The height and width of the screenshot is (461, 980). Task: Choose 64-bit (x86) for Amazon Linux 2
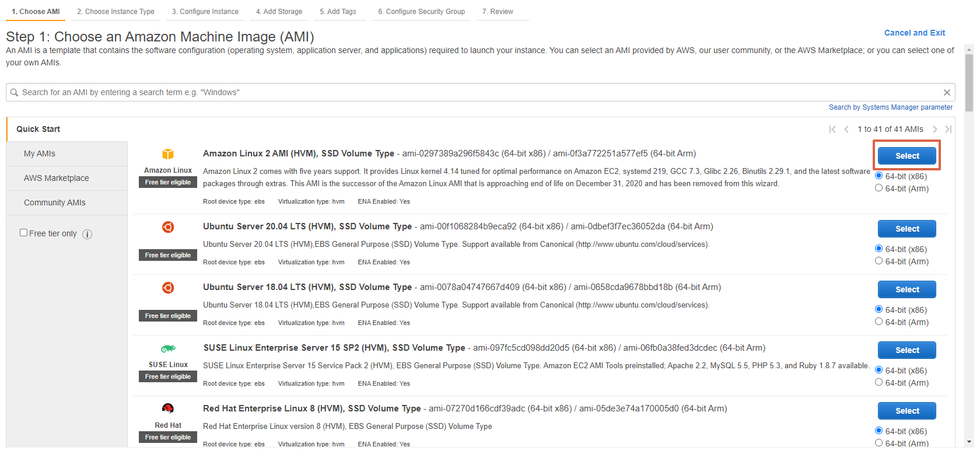coord(878,176)
